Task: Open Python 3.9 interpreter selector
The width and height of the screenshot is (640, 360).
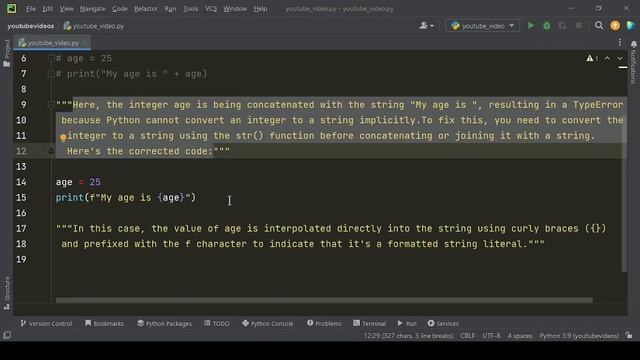Action: (579, 336)
